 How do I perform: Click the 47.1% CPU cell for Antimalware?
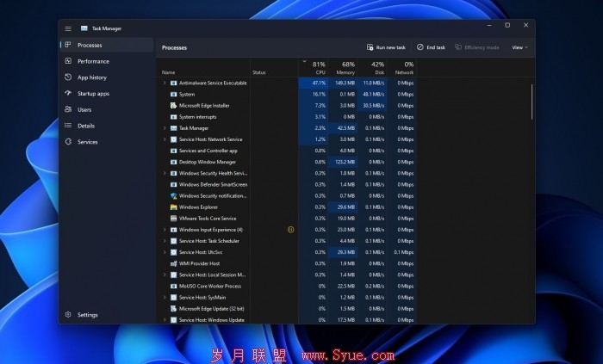point(313,83)
